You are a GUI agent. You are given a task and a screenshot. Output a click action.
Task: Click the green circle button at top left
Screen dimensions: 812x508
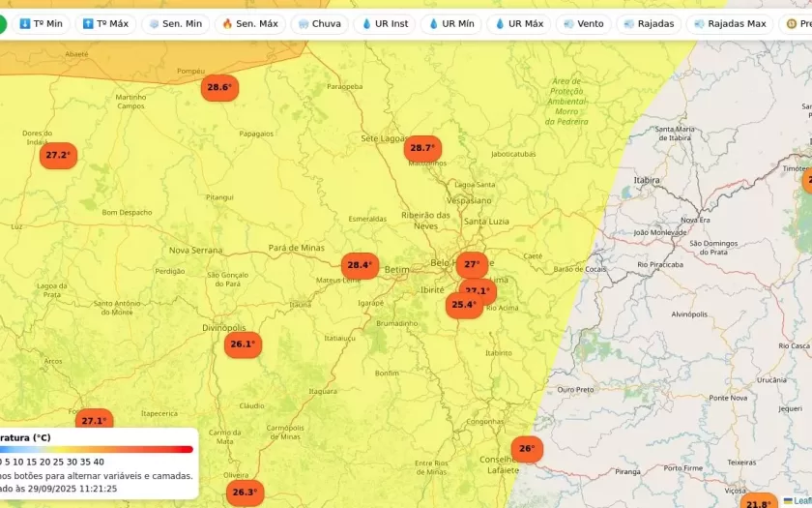coord(2,23)
